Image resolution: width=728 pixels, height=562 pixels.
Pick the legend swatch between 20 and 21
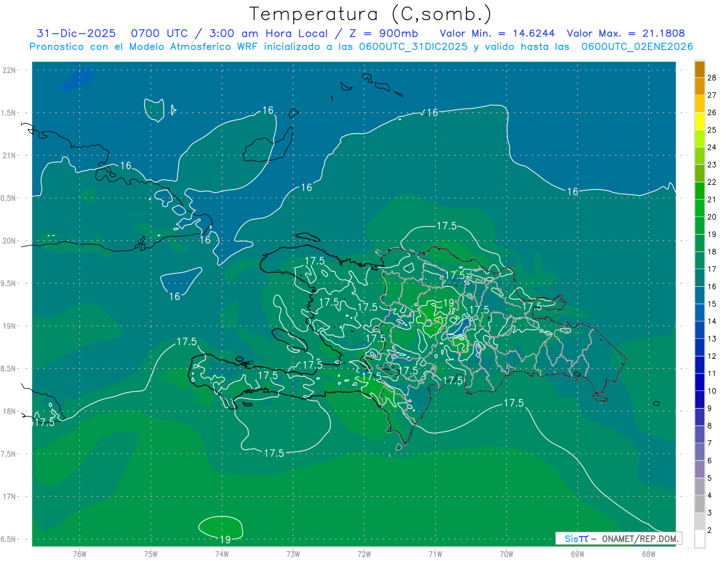pos(699,209)
